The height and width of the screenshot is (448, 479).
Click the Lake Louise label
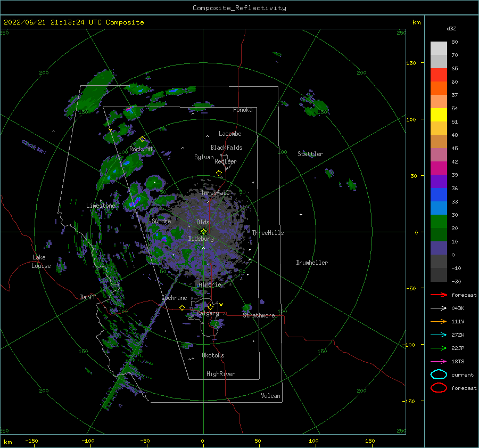[x=41, y=262]
